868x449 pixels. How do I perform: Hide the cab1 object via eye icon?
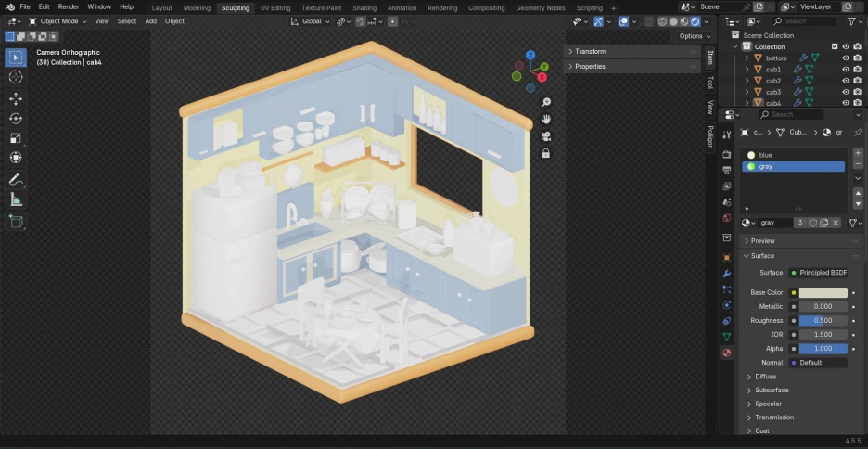tap(846, 70)
